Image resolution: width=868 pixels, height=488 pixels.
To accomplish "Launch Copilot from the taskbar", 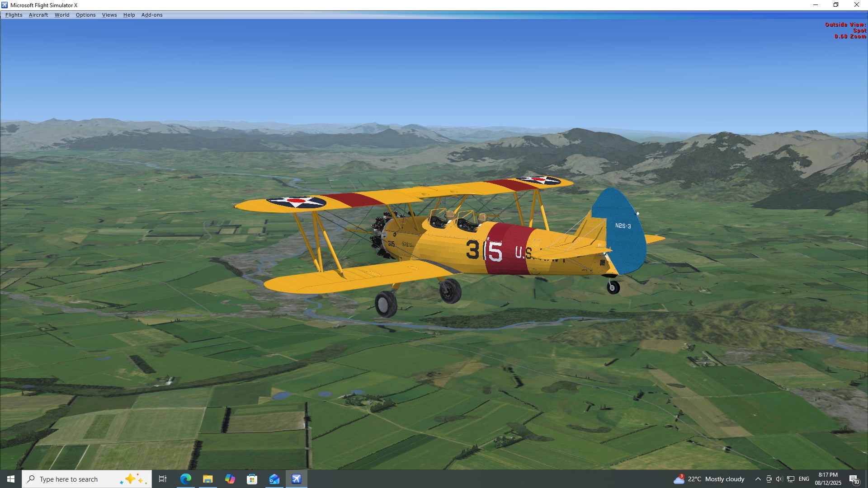I will click(x=230, y=479).
